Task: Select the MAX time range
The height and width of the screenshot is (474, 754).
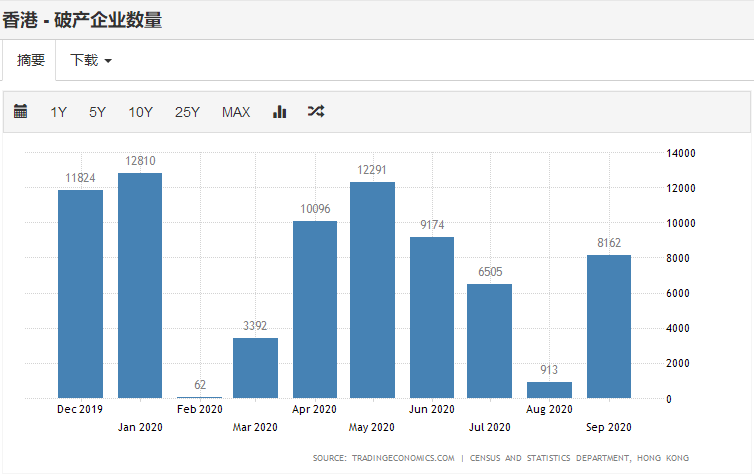Action: tap(236, 112)
